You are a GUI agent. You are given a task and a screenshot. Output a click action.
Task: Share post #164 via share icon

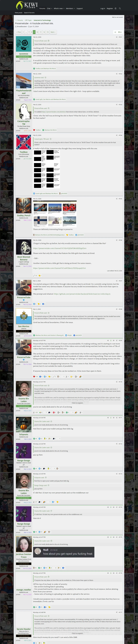pos(117,135)
